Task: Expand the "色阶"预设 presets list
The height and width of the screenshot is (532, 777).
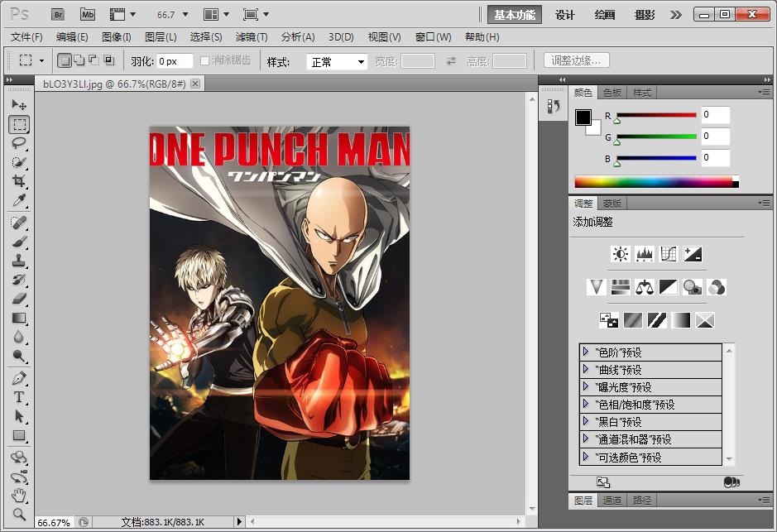Action: point(586,352)
